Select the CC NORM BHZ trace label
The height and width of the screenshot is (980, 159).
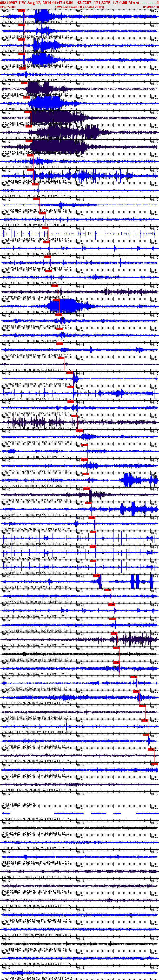coord(13,124)
